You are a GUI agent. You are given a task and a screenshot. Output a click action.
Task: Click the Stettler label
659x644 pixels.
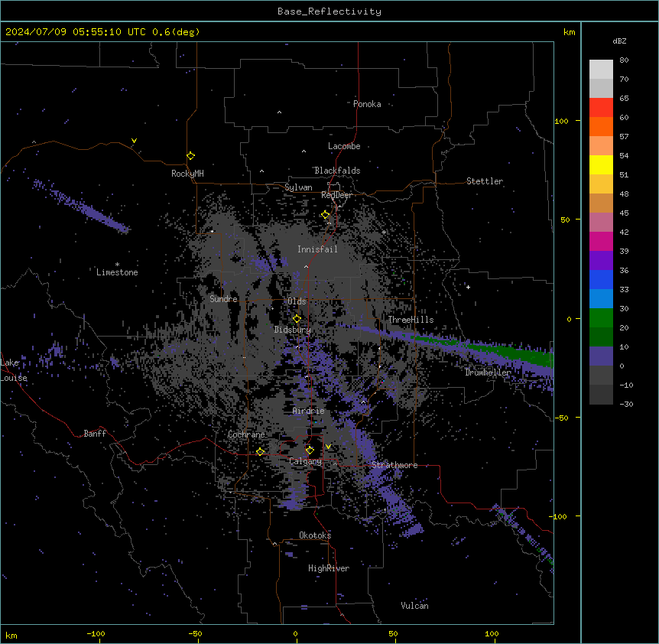[485, 181]
